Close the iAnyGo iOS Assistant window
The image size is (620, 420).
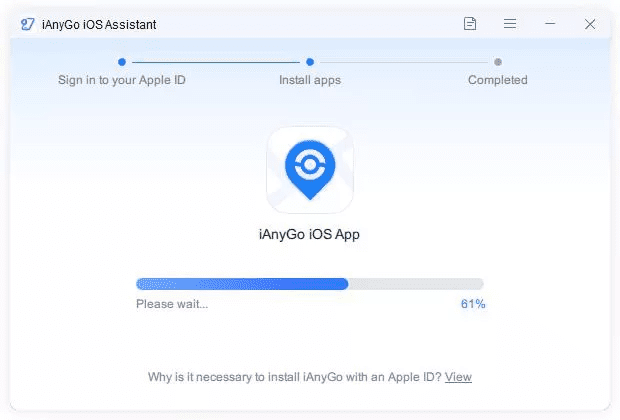(x=590, y=24)
